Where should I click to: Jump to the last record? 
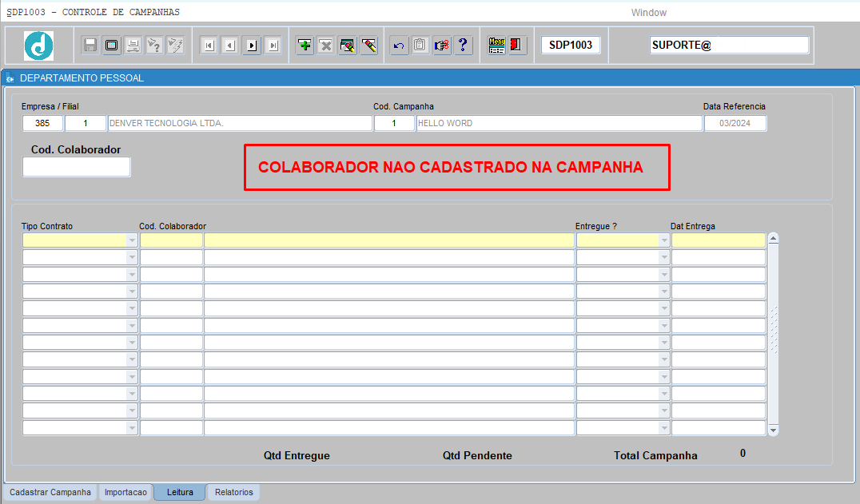pyautogui.click(x=273, y=46)
